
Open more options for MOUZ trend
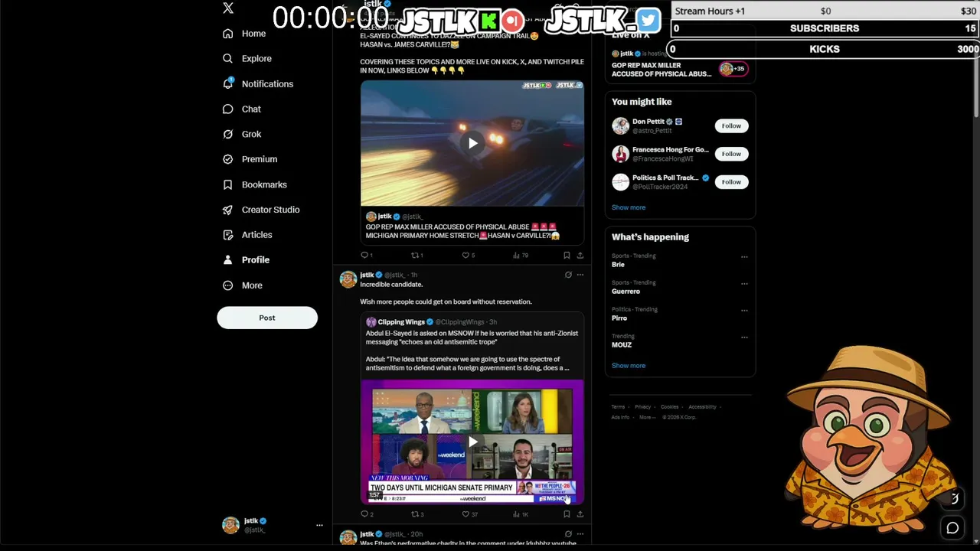click(744, 337)
